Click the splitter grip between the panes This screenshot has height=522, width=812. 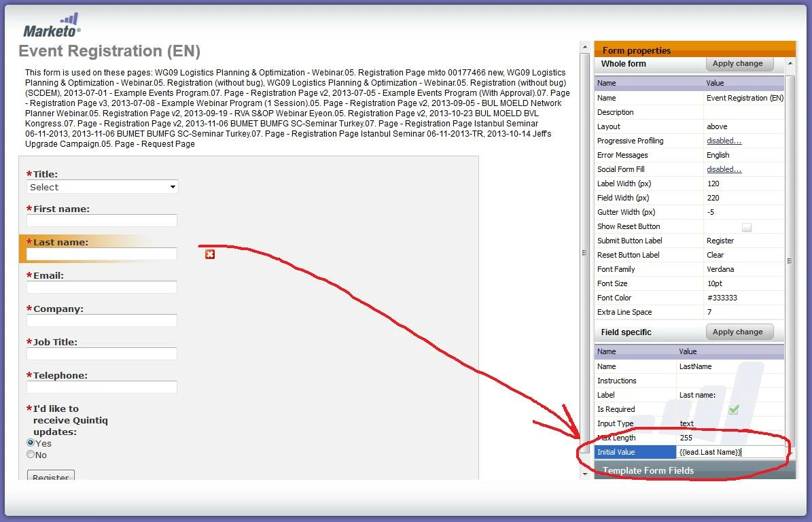coord(584,253)
